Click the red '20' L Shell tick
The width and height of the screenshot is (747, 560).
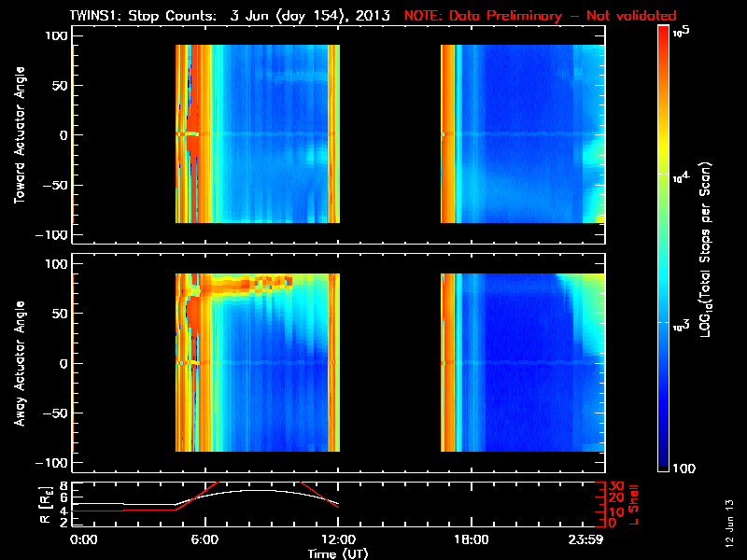pos(616,497)
